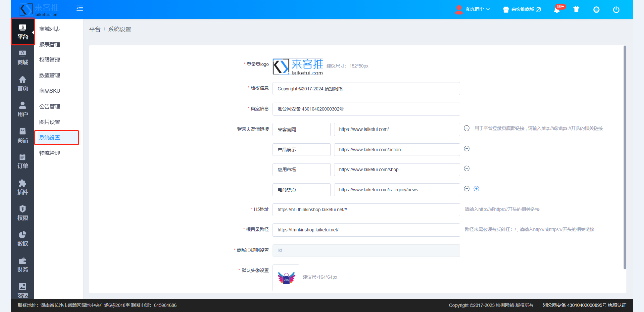Image resolution: width=644 pixels, height=312 pixels.
Task: Click the power logout icon
Action: [x=616, y=10]
